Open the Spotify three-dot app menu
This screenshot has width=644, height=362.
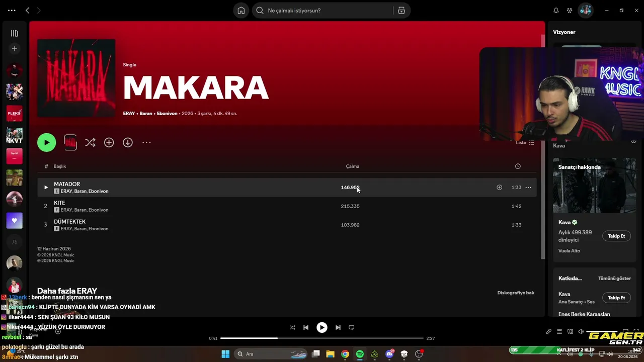pyautogui.click(x=12, y=11)
